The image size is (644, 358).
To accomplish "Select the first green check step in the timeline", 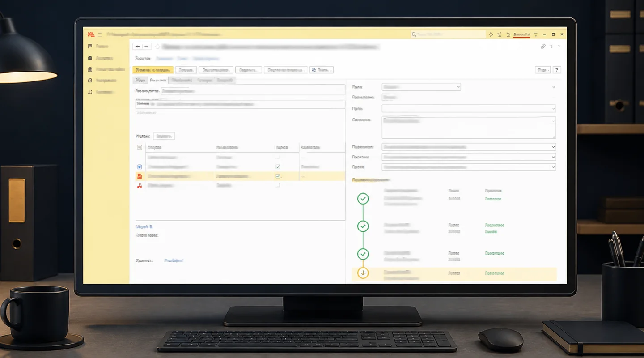I will 363,199.
